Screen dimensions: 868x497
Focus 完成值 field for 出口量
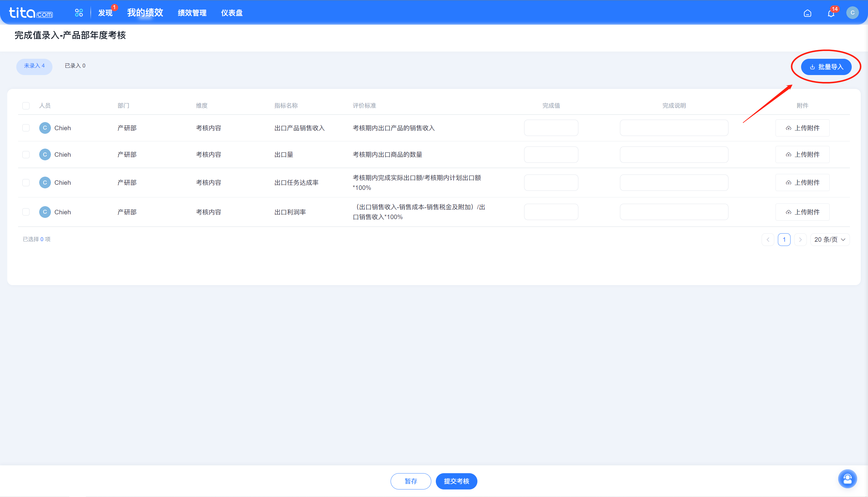[x=551, y=154]
